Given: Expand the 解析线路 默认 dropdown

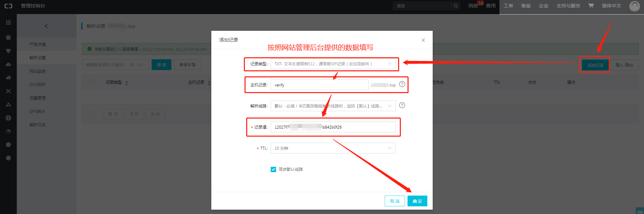Looking at the screenshot, I should pyautogui.click(x=333, y=106).
